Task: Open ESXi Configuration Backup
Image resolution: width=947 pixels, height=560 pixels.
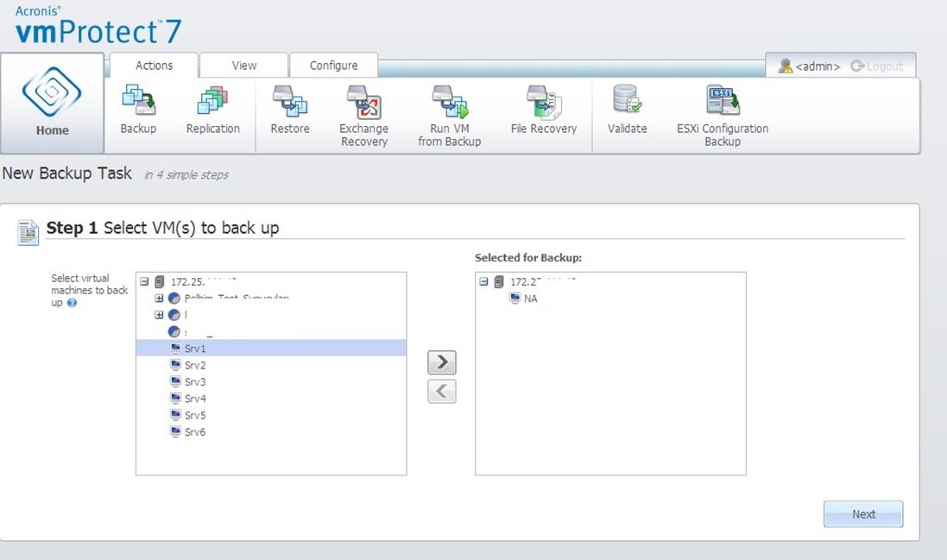Action: (x=723, y=116)
